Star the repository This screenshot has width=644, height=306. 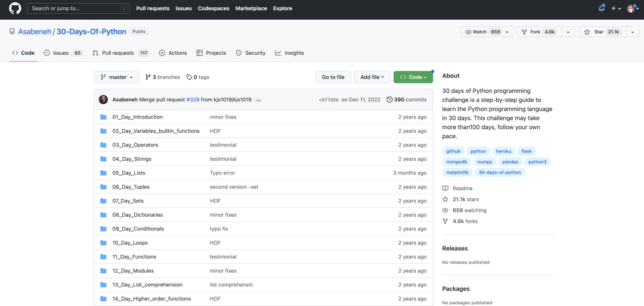[x=601, y=32]
